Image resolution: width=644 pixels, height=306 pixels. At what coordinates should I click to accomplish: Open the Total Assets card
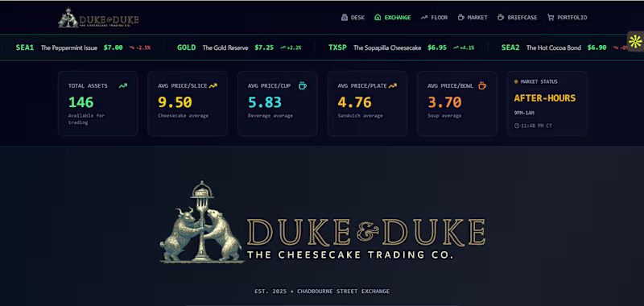97,104
